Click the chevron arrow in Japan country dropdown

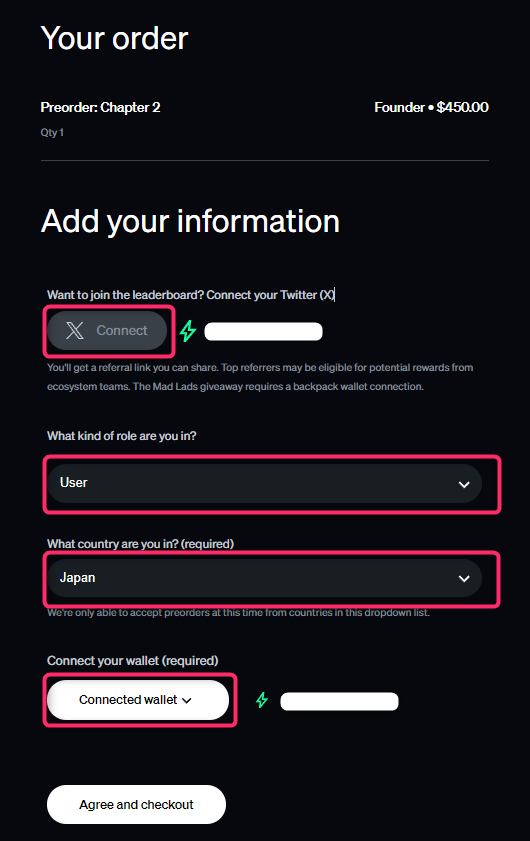click(x=464, y=579)
